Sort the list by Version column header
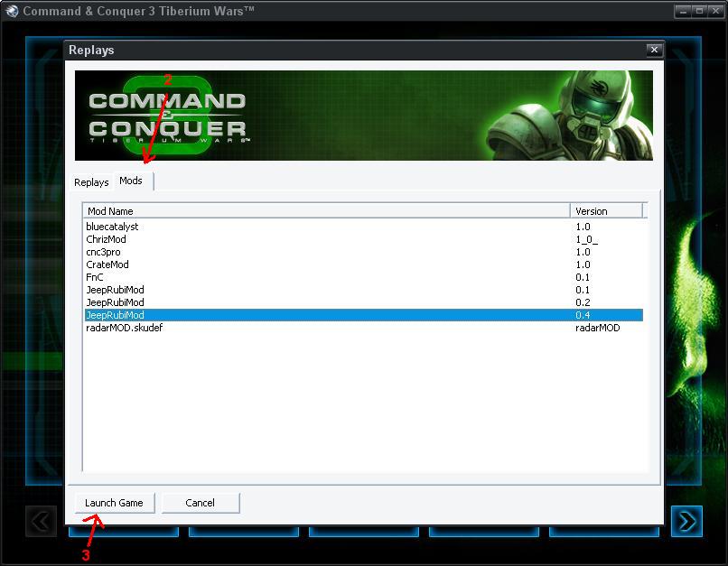Image resolution: width=728 pixels, height=566 pixels. click(606, 211)
